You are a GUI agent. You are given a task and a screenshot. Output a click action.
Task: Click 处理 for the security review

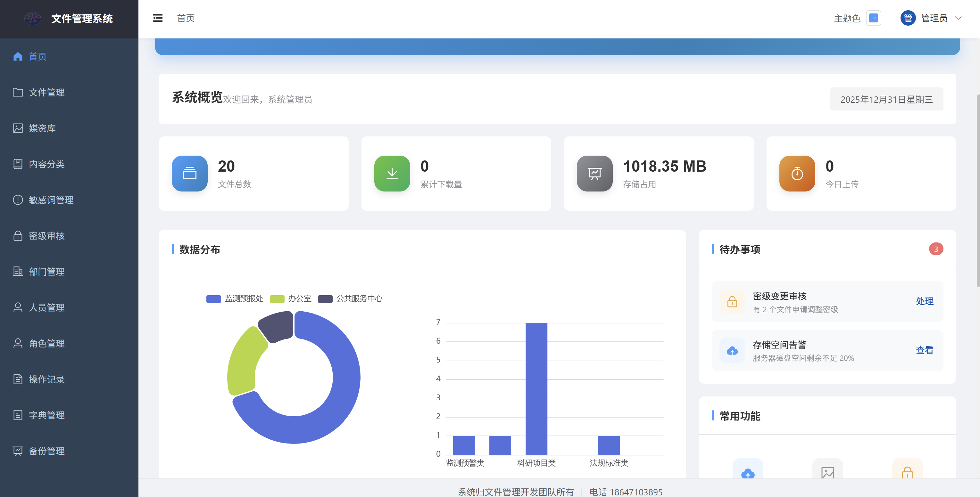pos(925,301)
